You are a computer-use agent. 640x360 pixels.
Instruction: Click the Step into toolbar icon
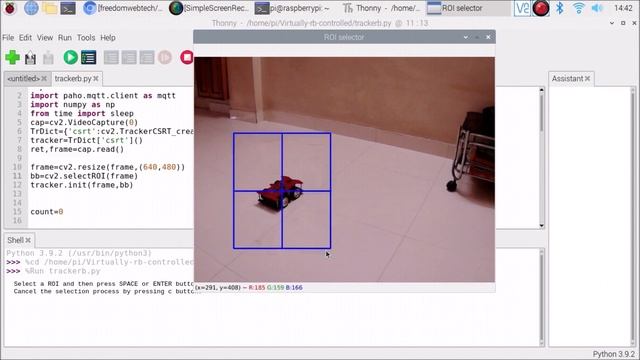click(129, 58)
